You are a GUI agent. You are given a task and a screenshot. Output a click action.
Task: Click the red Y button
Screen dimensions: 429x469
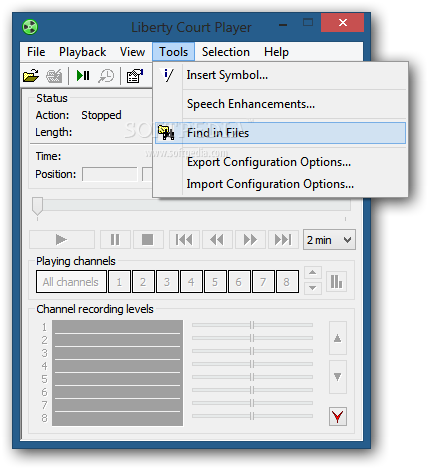click(338, 416)
